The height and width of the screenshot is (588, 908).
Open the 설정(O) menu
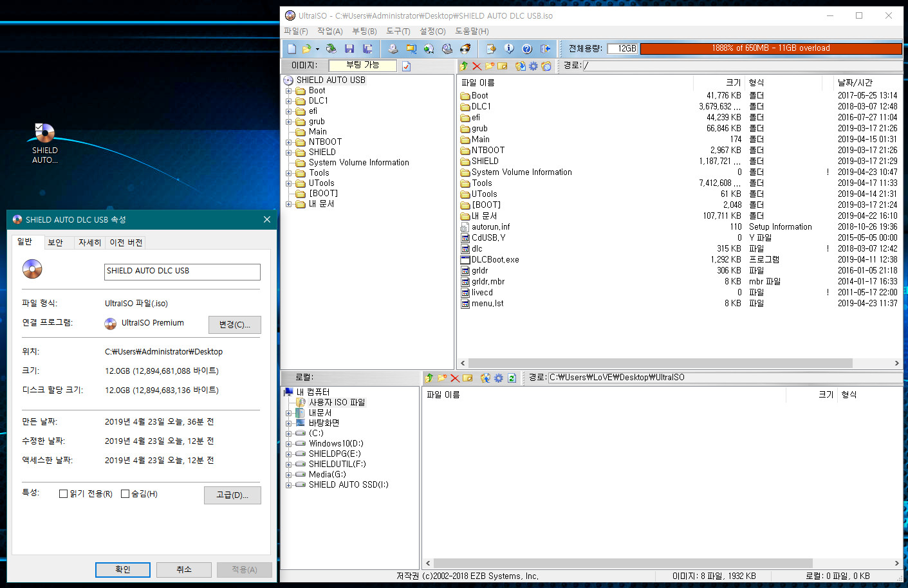(x=432, y=31)
